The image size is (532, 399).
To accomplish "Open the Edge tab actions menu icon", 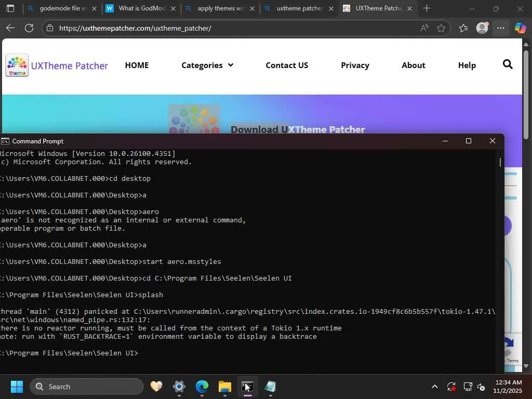I will (10, 8).
